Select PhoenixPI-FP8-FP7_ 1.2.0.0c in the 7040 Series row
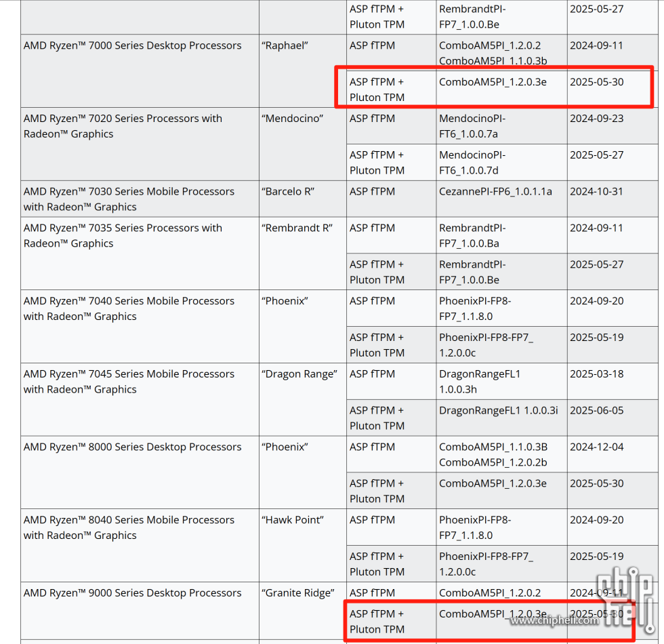The width and height of the screenshot is (664, 644). (502, 344)
